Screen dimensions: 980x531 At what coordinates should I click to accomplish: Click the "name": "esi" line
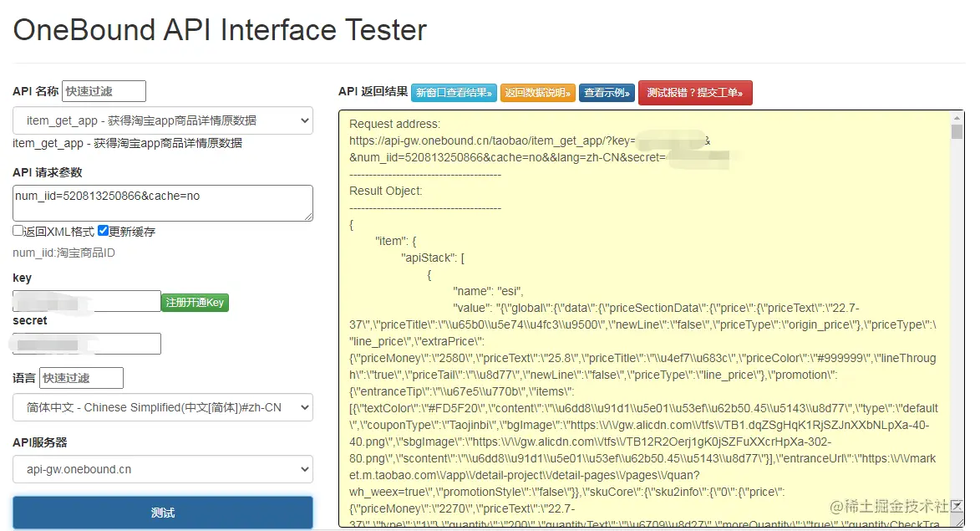(x=488, y=291)
